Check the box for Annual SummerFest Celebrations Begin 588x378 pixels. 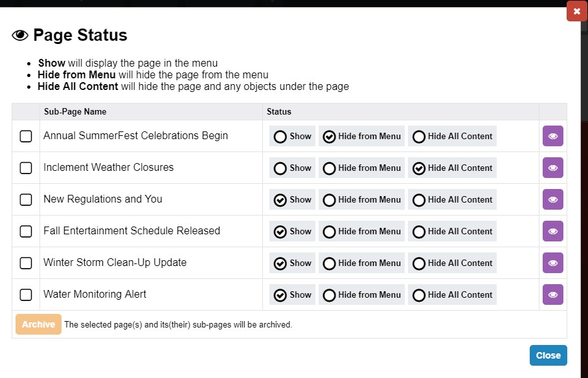pyautogui.click(x=25, y=136)
